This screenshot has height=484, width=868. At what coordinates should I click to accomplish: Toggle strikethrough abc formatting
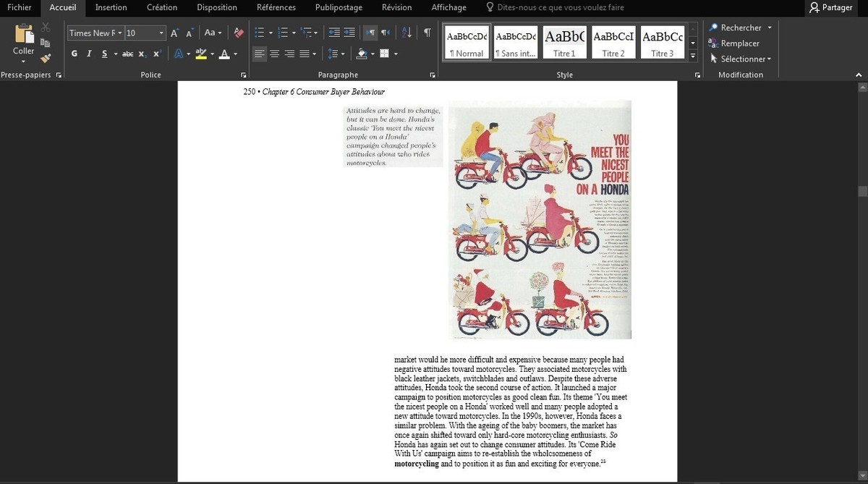point(127,54)
